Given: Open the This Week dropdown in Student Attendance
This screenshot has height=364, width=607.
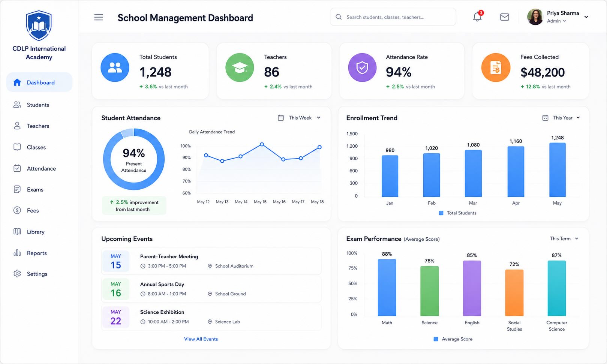Looking at the screenshot, I should click(x=299, y=118).
